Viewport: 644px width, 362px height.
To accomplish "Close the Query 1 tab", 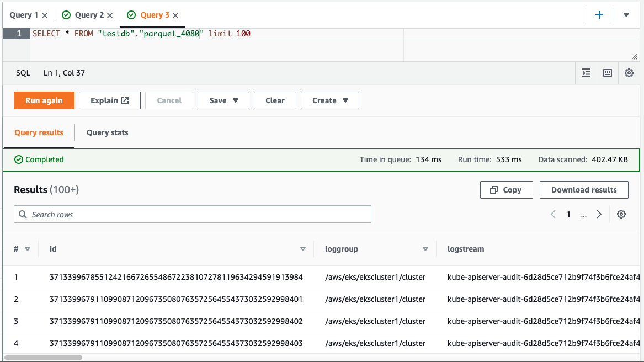I will (45, 15).
